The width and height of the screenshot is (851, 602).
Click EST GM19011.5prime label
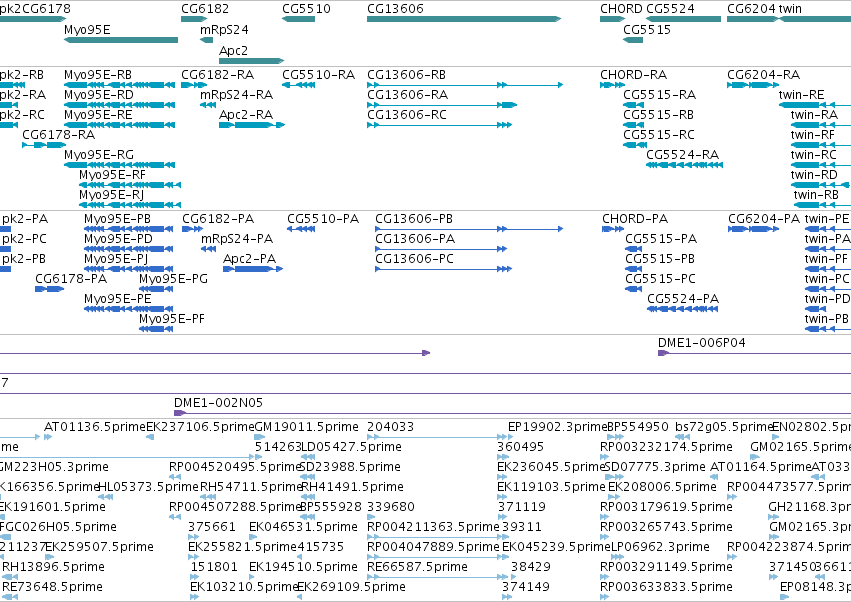[x=306, y=427]
